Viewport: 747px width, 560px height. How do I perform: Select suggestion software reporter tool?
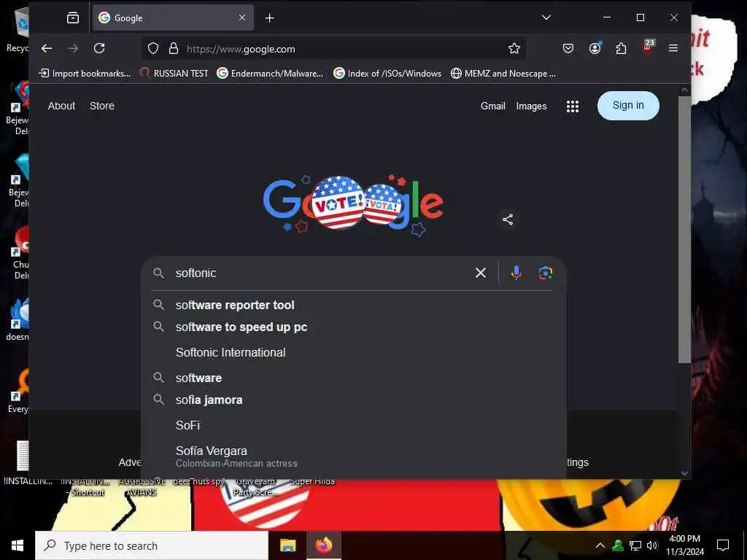(x=354, y=305)
